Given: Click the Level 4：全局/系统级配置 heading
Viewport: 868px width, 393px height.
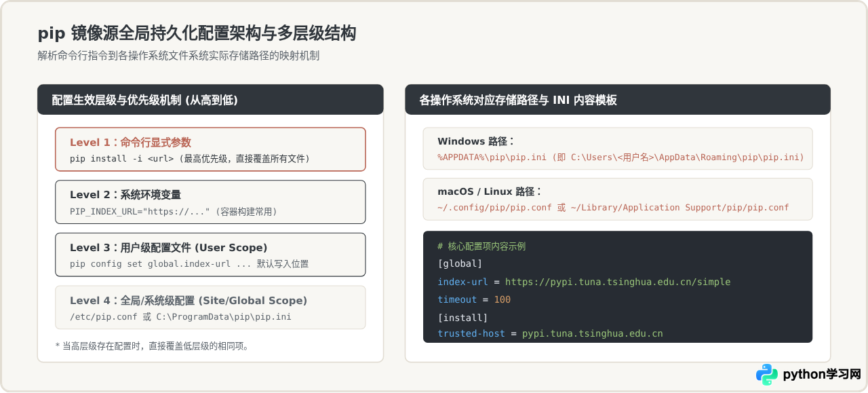Looking at the screenshot, I should (189, 301).
